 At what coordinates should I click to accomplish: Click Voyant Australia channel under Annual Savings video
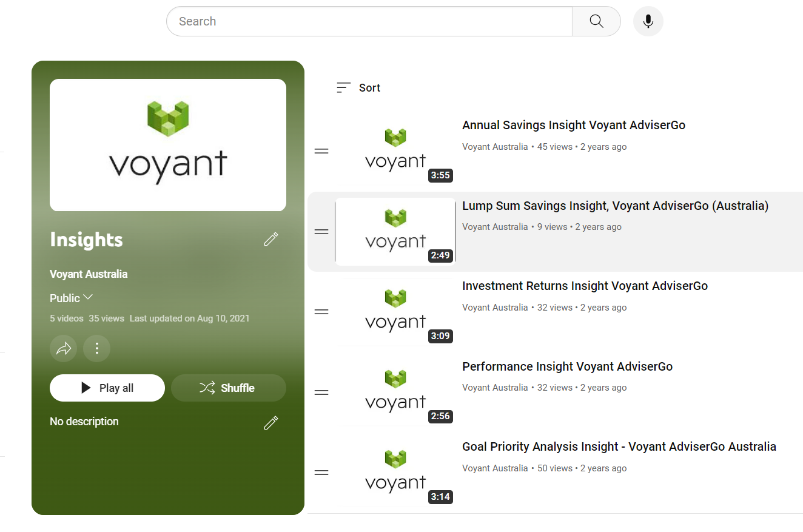(495, 147)
